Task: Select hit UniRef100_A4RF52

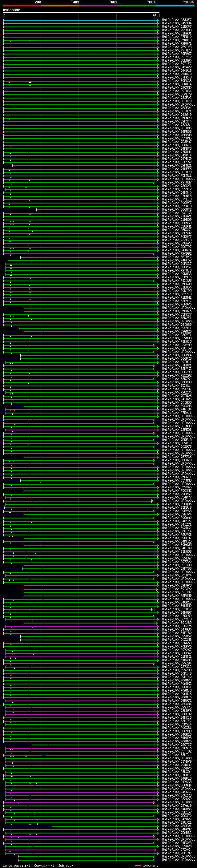Action: tap(177, 260)
